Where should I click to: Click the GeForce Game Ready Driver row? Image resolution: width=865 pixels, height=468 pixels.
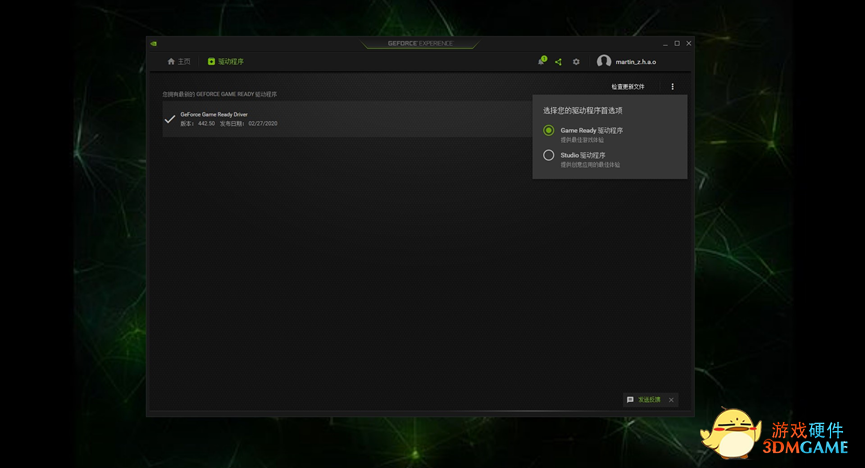pos(348,119)
